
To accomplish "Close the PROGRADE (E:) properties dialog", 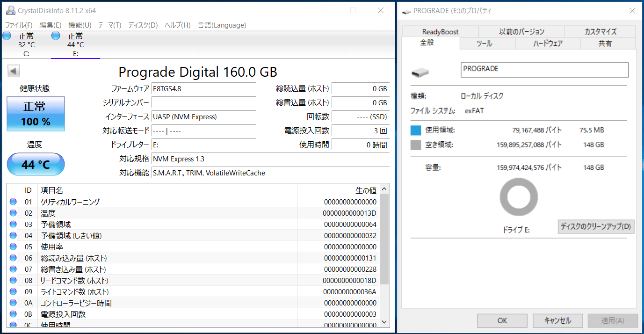I will [632, 10].
